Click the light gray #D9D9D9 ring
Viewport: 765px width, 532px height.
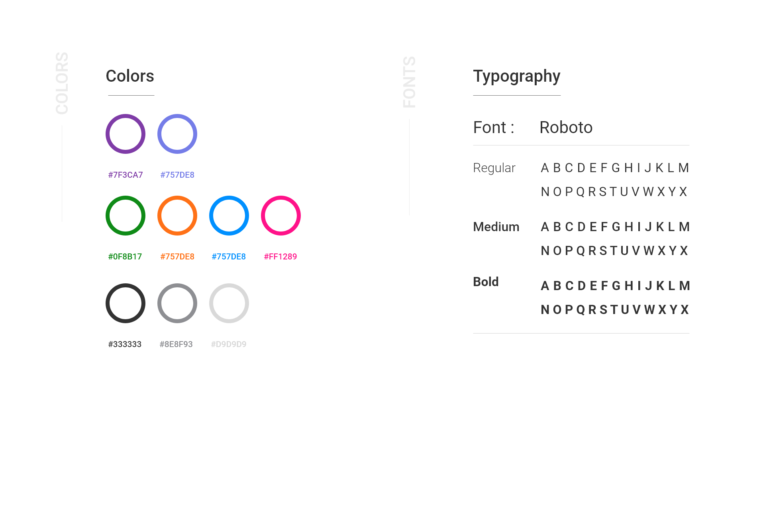click(229, 303)
